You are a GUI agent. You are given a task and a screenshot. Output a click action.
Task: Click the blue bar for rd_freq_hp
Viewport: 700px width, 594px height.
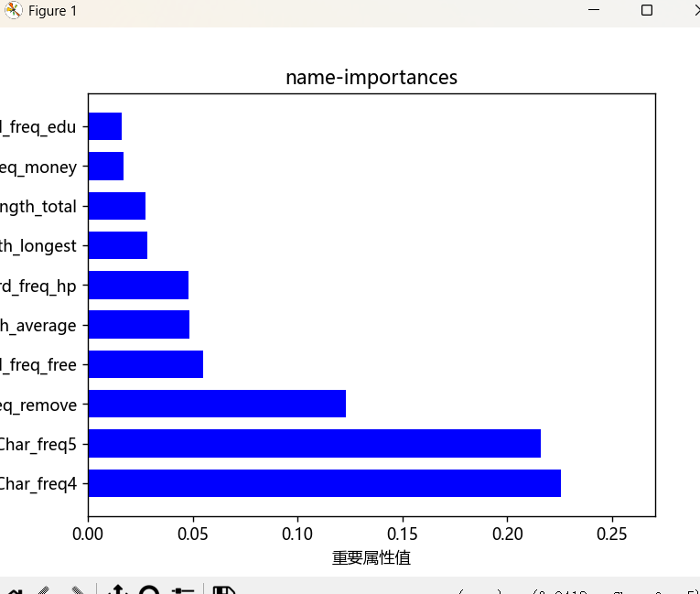click(138, 285)
